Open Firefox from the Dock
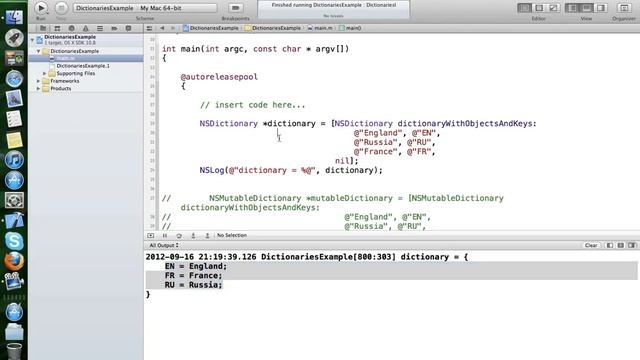This screenshot has height=360, width=640. (x=14, y=261)
